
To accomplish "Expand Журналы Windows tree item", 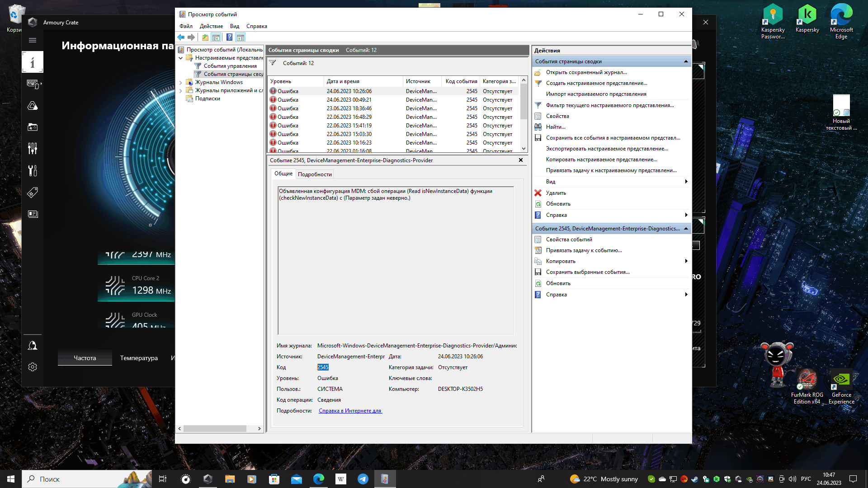I will [181, 82].
